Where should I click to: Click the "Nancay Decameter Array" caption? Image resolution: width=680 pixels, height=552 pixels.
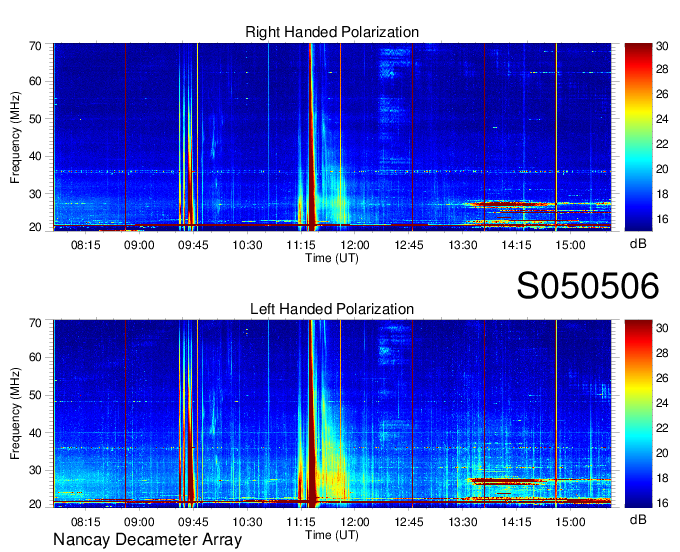(147, 539)
